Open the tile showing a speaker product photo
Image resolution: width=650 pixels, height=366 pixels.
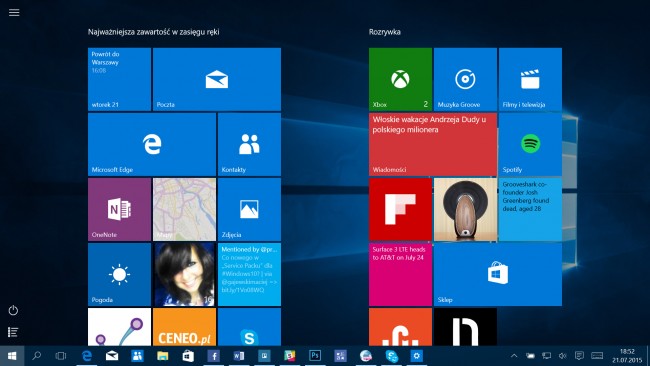(465, 209)
